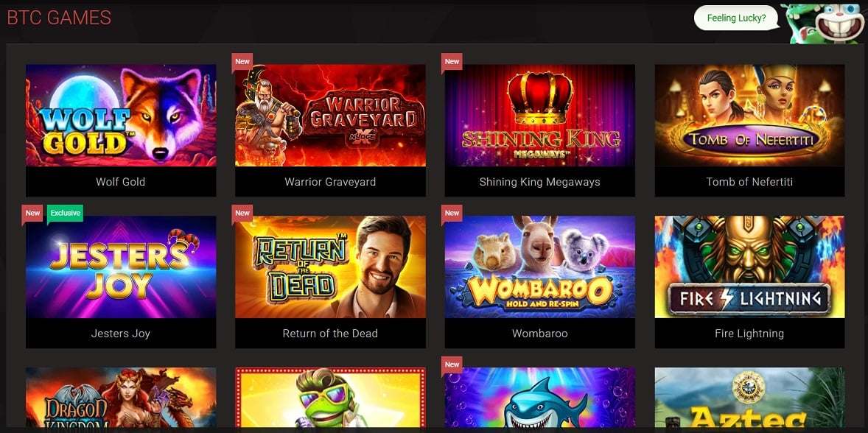
Task: Open the Fire Lightning game thumbnail
Action: tap(749, 267)
